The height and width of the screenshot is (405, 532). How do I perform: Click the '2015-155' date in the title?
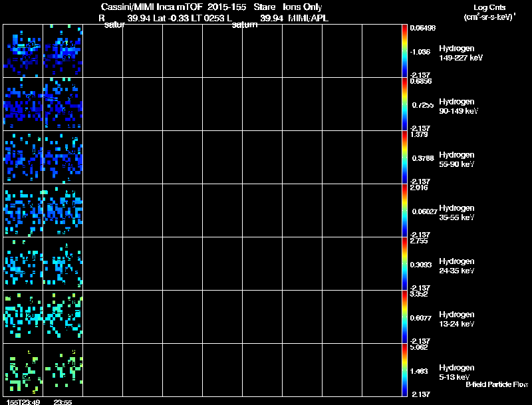(227, 7)
